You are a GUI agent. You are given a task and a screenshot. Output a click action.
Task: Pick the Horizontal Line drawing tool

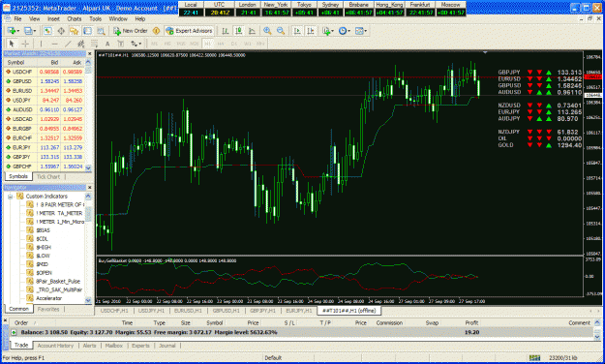(55, 44)
